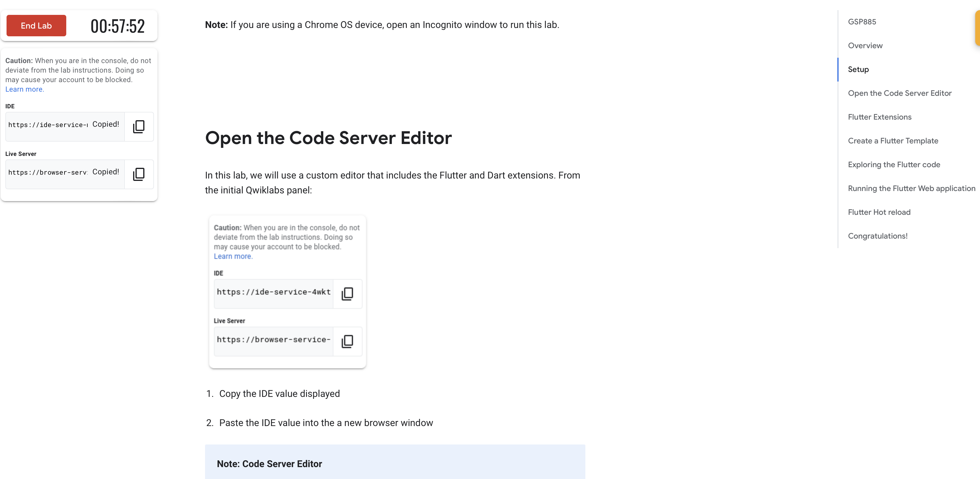Image resolution: width=980 pixels, height=479 pixels.
Task: Click the Live Server URL text field
Action: (x=48, y=173)
